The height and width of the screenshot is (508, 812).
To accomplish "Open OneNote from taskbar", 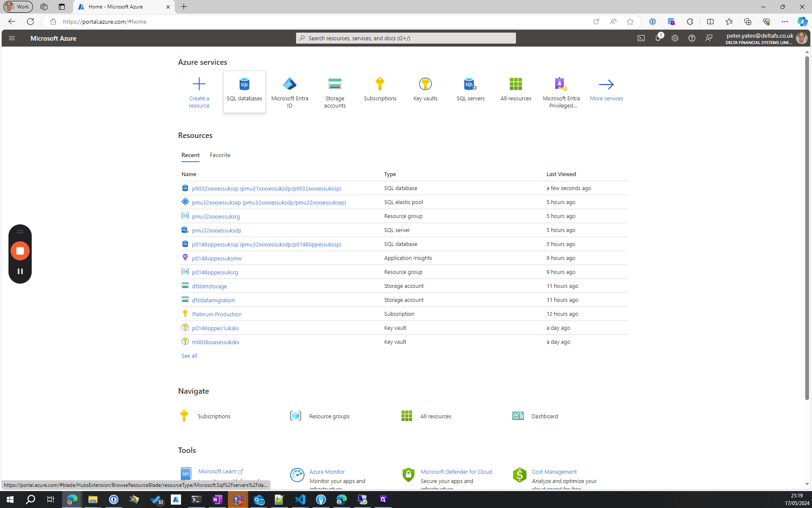I will [x=217, y=500].
